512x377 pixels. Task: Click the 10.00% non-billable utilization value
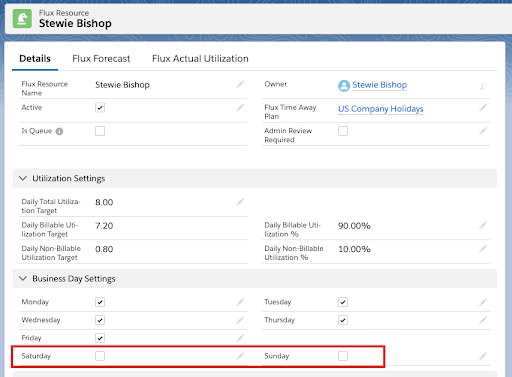354,249
